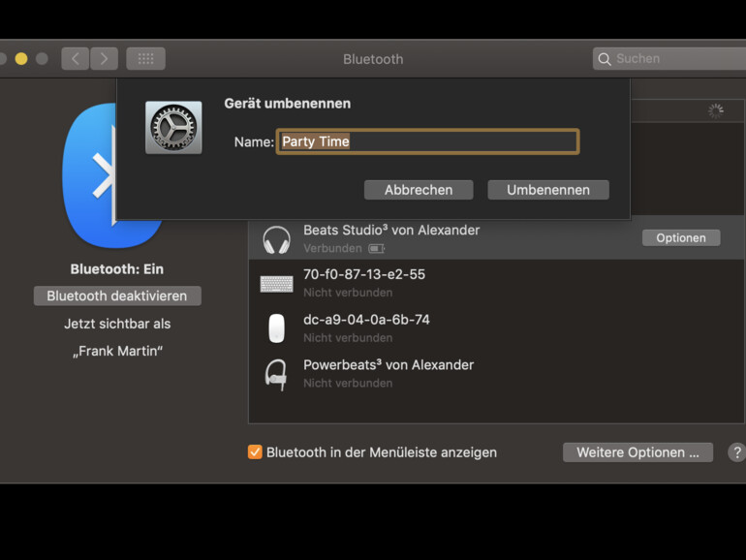This screenshot has width=746, height=560.
Task: Select Powerbeats³ von Alexander entry
Action: pyautogui.click(x=496, y=373)
